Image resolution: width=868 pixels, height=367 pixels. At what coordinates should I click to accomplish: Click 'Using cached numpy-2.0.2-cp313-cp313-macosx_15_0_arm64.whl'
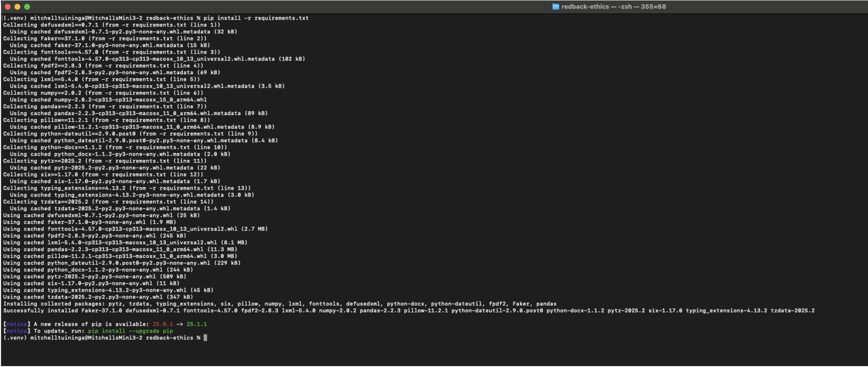(108, 100)
